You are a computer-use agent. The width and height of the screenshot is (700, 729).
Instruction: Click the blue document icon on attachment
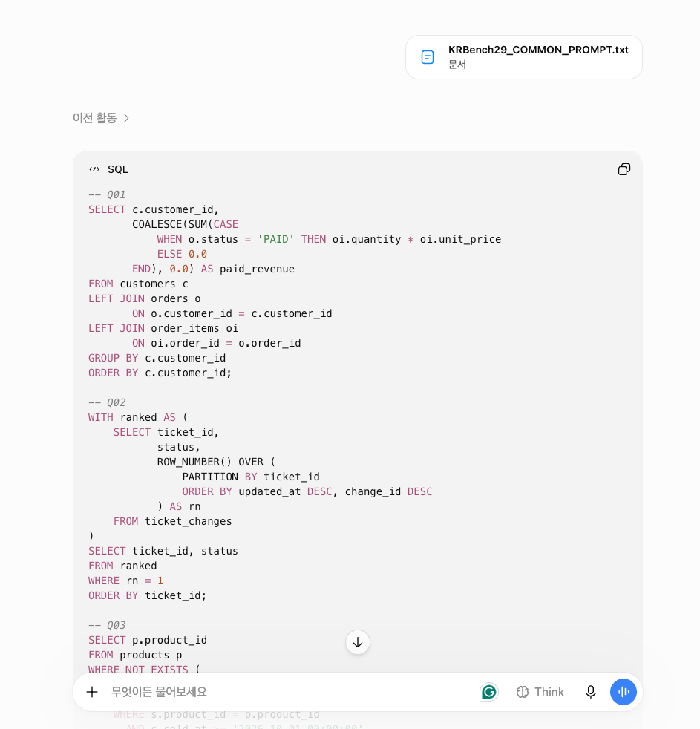427,57
